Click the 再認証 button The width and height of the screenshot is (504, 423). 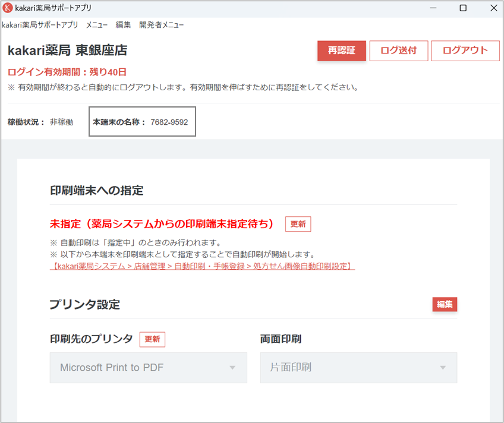pos(342,50)
